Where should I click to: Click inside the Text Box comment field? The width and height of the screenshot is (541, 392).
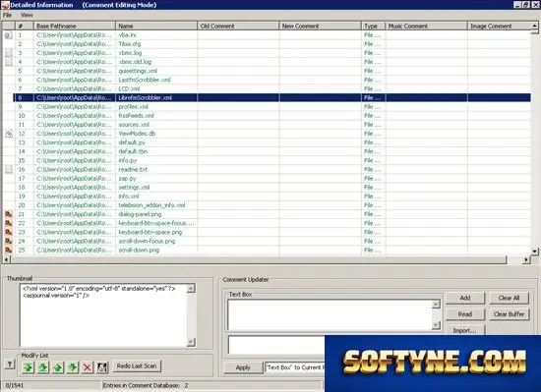pyautogui.click(x=330, y=314)
